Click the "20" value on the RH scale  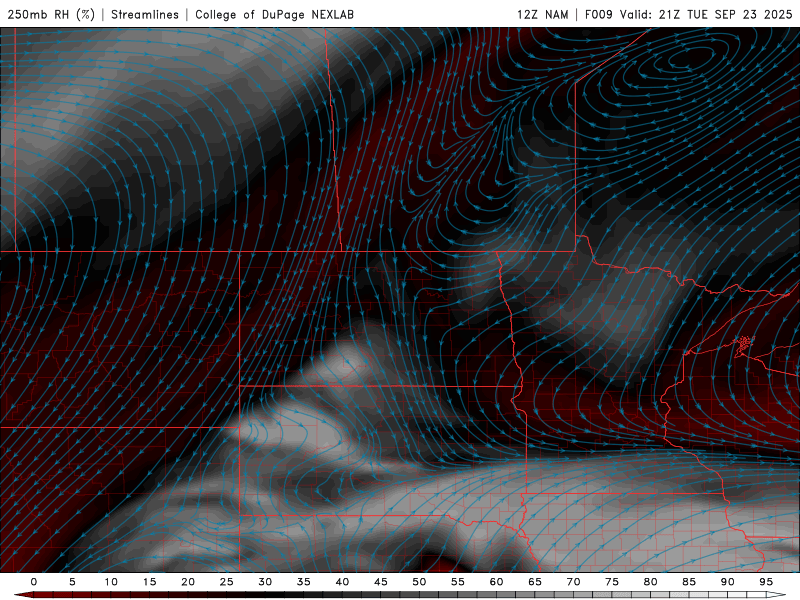(188, 582)
